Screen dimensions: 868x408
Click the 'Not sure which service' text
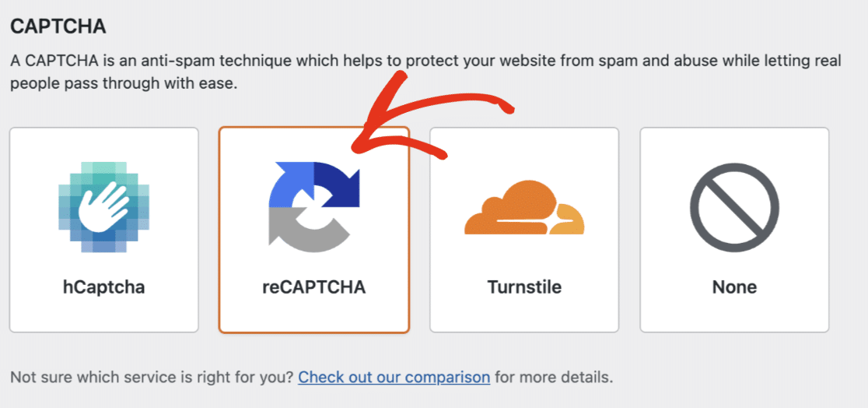152,378
